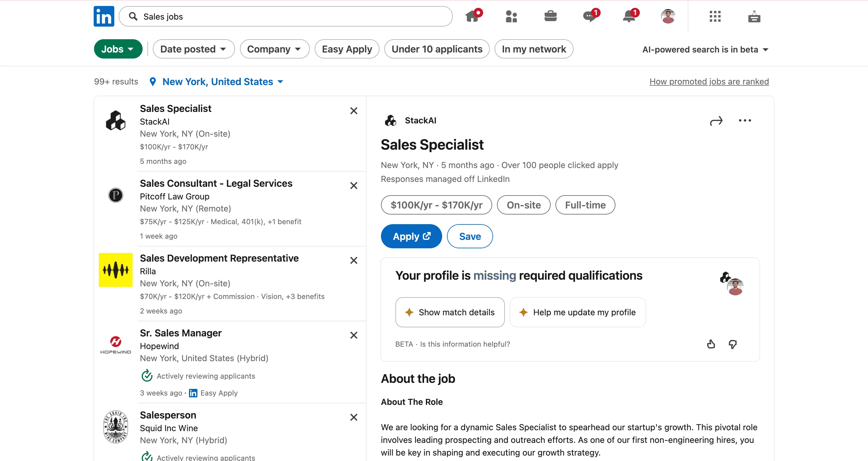Expand the Date posted filter

[194, 49]
